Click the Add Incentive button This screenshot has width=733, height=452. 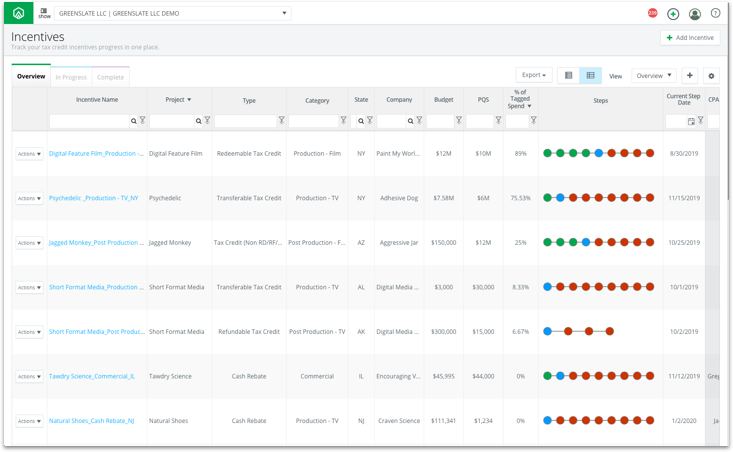[690, 37]
